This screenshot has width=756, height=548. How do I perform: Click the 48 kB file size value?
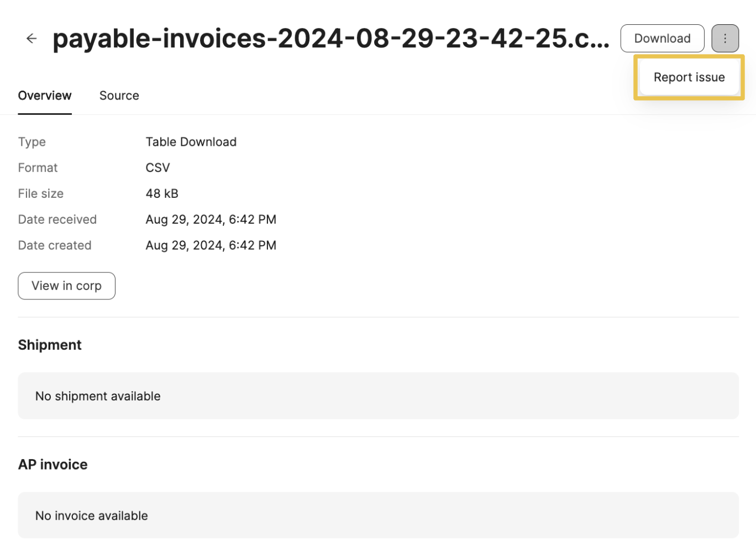(162, 193)
